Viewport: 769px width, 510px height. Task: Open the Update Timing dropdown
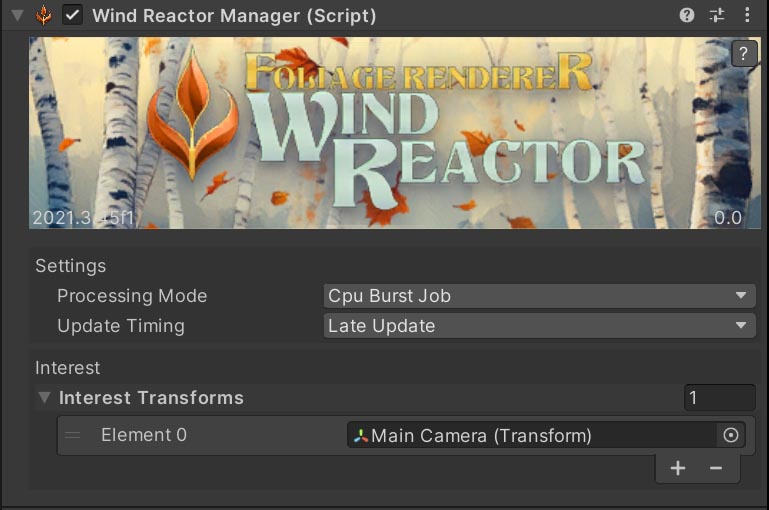[x=539, y=326]
